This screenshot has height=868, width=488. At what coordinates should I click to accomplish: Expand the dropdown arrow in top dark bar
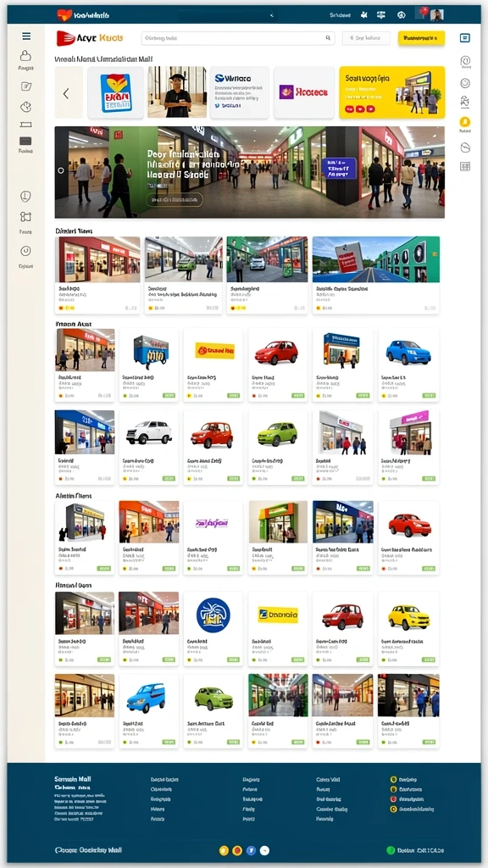point(272,15)
